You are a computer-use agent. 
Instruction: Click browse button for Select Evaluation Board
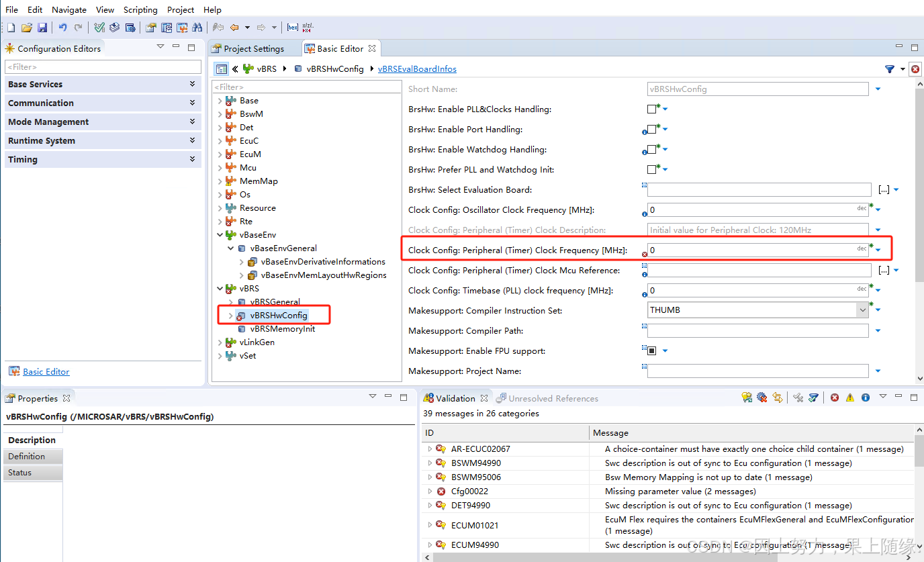click(884, 189)
